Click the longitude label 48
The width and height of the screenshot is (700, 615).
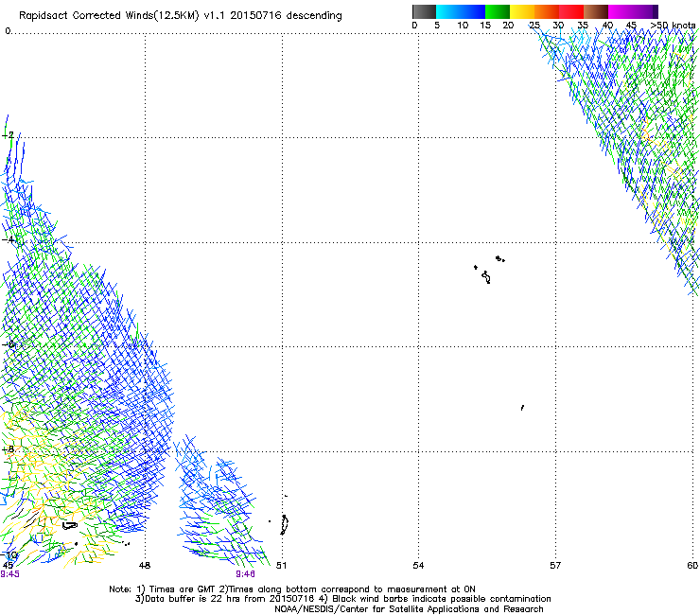click(145, 566)
